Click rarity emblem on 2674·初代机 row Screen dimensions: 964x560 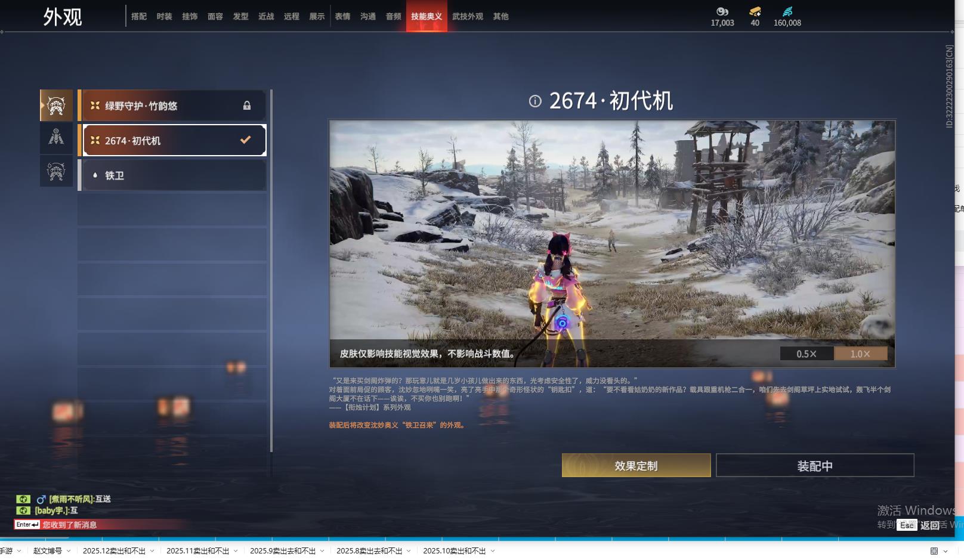[95, 140]
